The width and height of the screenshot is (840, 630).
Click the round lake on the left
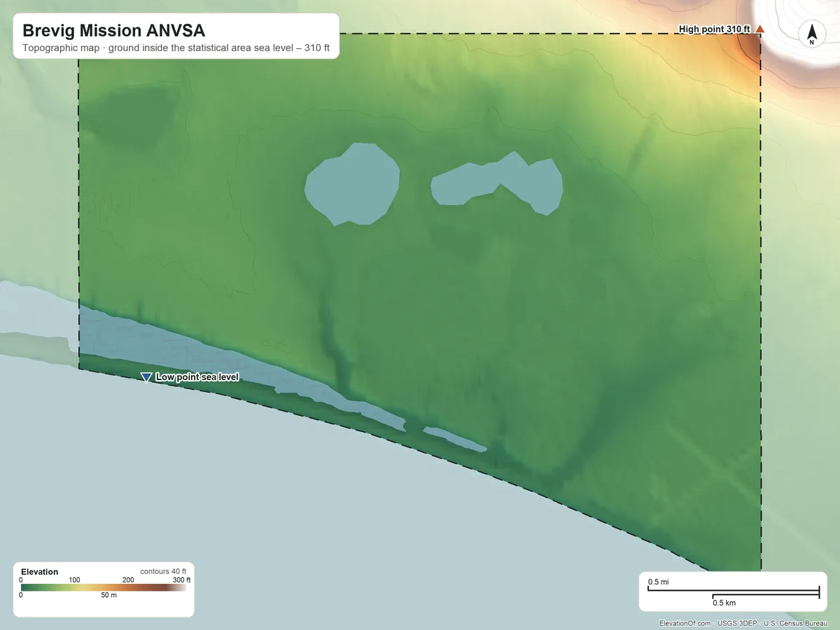352,184
